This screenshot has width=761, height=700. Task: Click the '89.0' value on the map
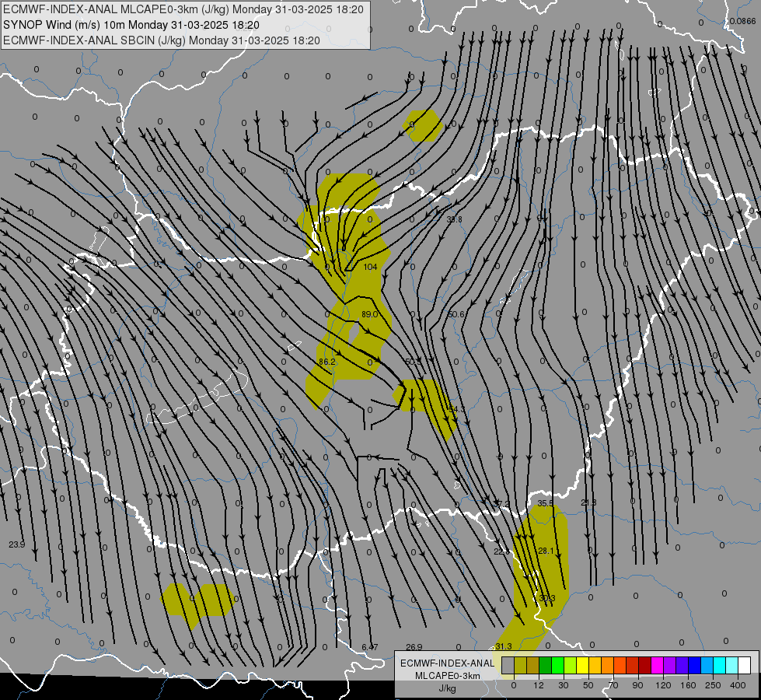click(x=369, y=314)
